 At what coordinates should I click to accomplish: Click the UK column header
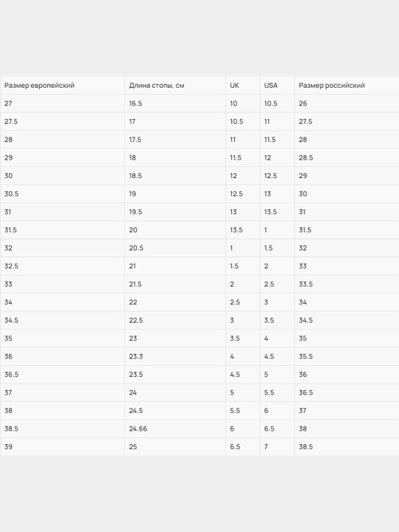click(x=242, y=86)
